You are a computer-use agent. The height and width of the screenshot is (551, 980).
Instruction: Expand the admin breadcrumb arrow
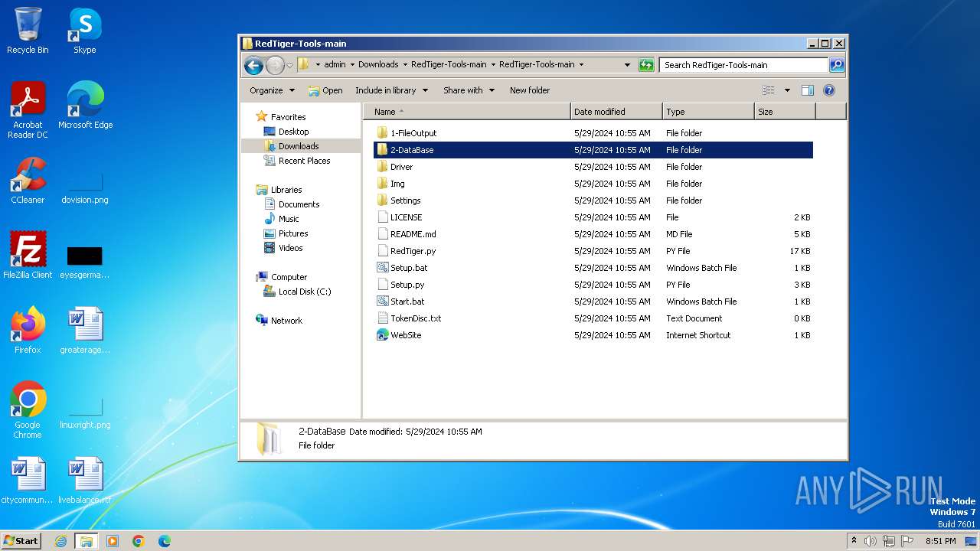[352, 65]
